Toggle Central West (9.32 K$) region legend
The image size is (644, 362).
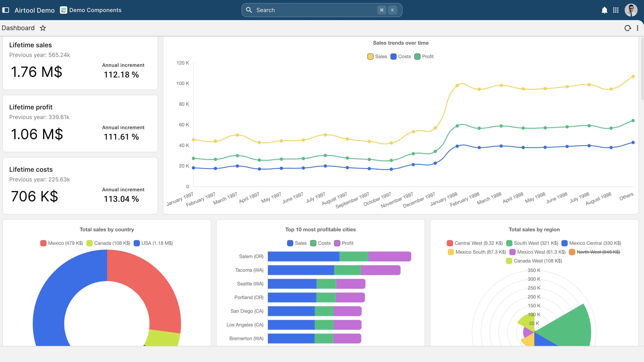[x=475, y=243]
